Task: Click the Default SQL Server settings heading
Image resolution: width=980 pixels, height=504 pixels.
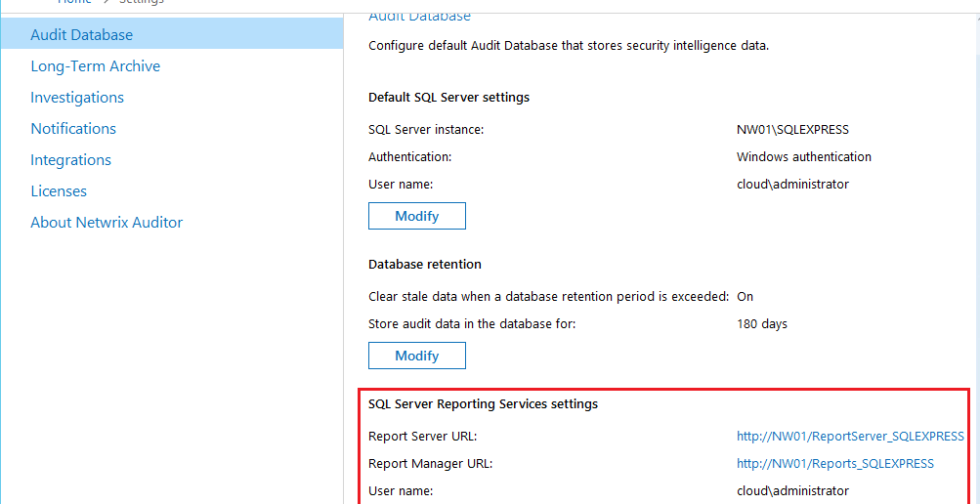Action: coord(448,98)
